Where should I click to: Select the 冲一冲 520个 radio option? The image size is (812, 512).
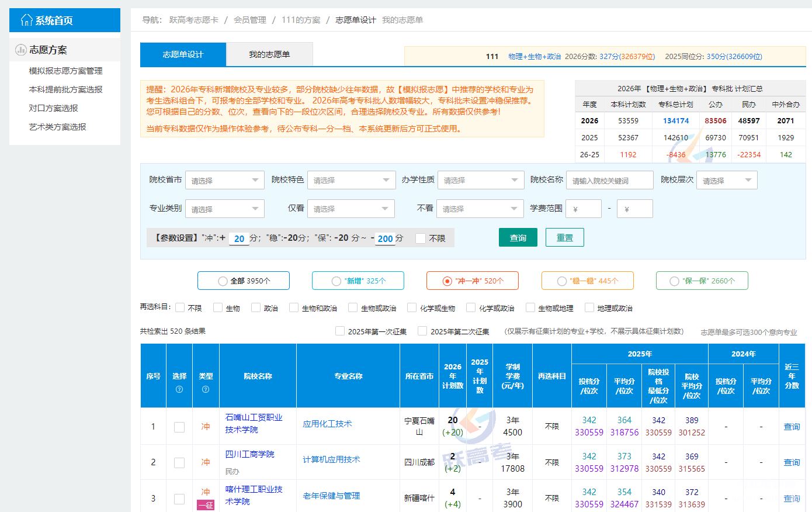pos(473,281)
